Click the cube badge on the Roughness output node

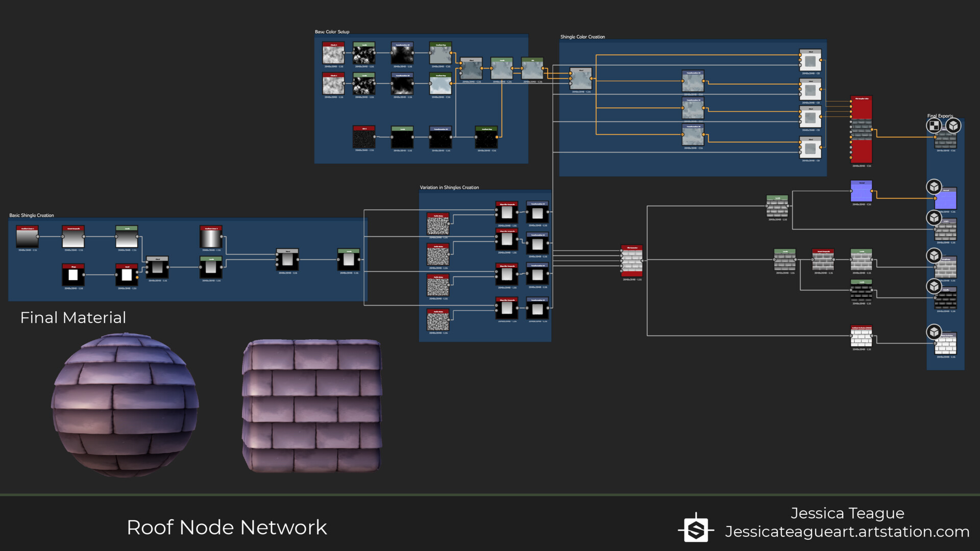(934, 256)
